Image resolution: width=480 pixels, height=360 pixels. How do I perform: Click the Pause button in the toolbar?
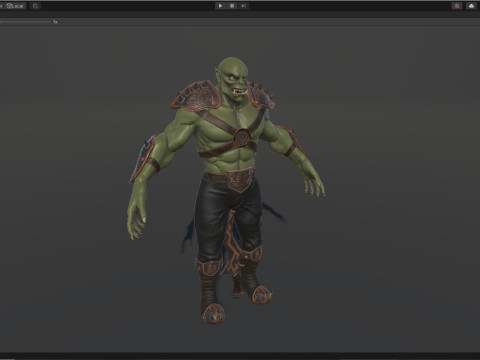tap(232, 6)
